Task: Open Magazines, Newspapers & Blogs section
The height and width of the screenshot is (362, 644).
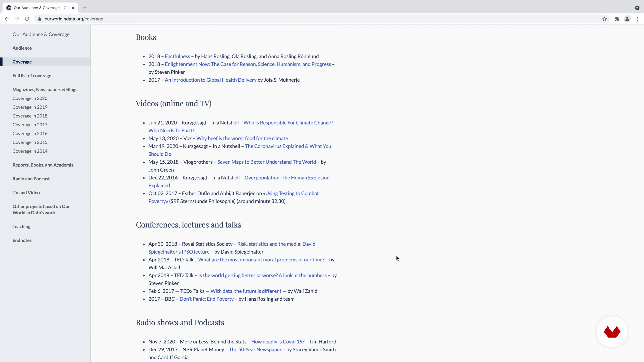Action: coord(45,89)
